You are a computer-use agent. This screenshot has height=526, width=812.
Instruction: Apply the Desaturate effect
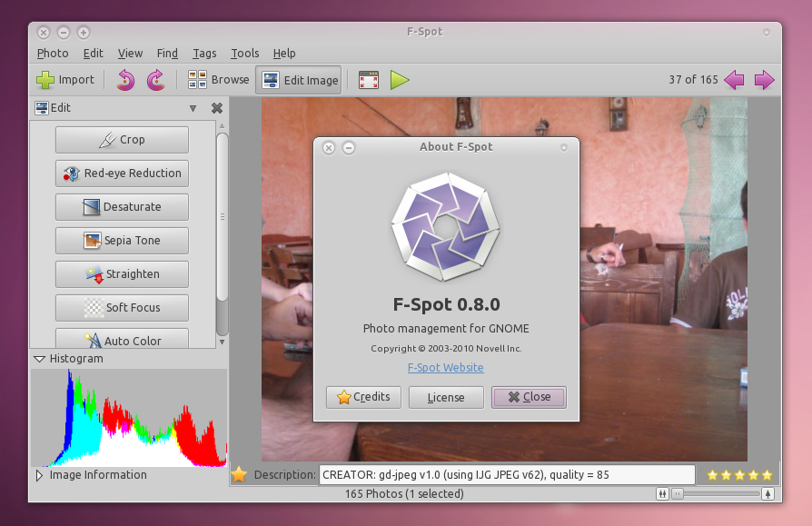coord(123,207)
